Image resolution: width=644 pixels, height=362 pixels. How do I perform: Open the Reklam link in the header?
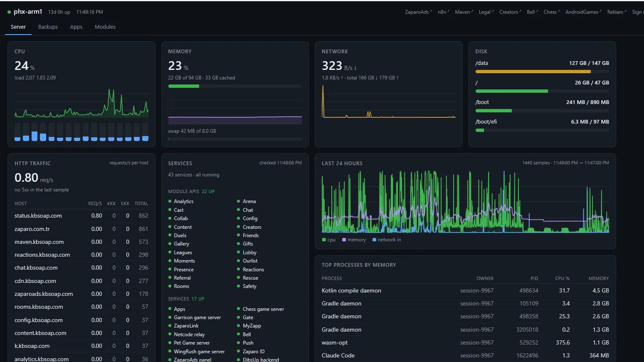pyautogui.click(x=617, y=12)
